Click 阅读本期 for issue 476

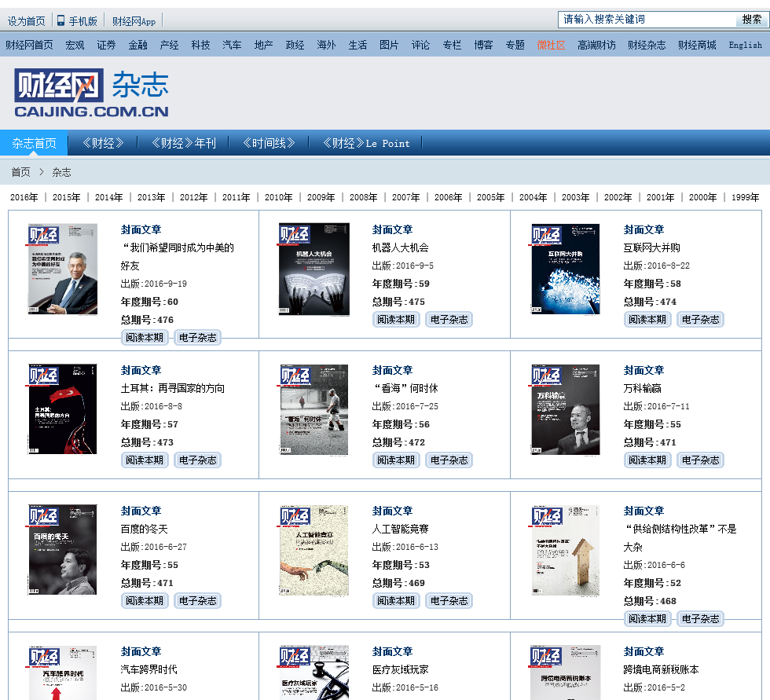coord(145,338)
